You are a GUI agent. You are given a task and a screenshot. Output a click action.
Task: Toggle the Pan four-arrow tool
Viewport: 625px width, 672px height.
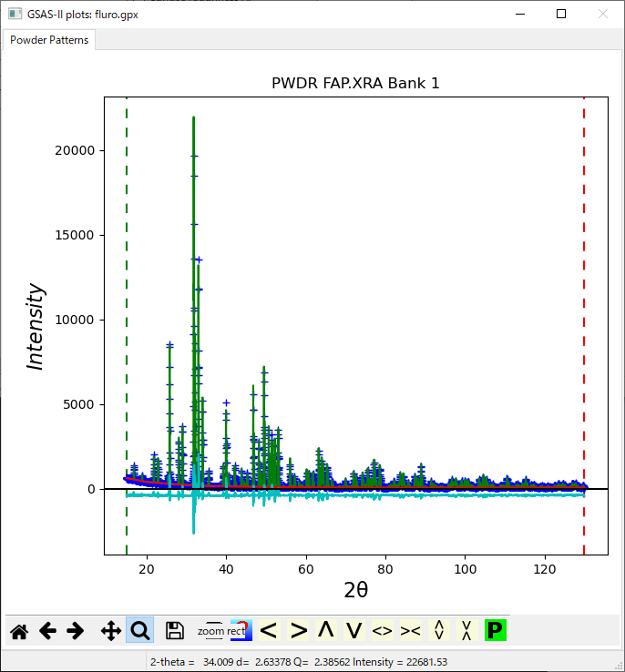click(x=111, y=630)
